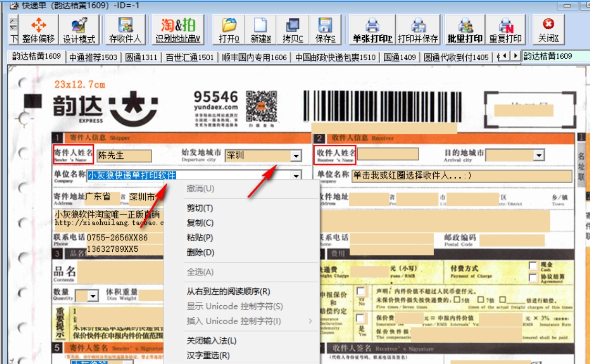
Task: Expand the 始发地城市 dropdown showing 深圳
Action: [x=296, y=156]
